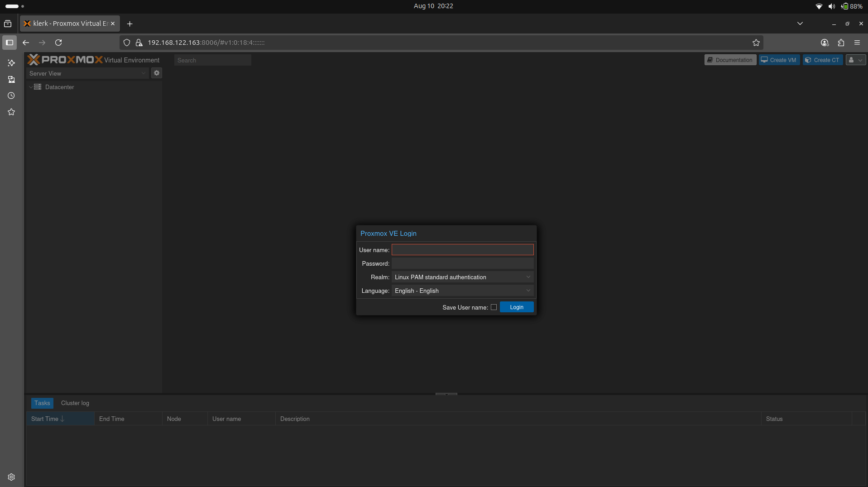Expand the Server View dropdown
Screen dimensions: 868x487
point(143,73)
